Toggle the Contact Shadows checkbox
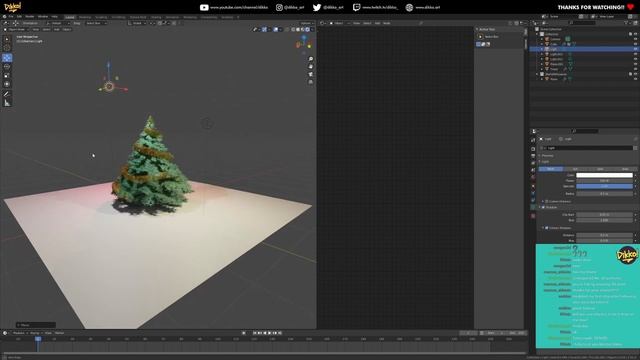Viewport: 640px width, 360px height. [547, 228]
